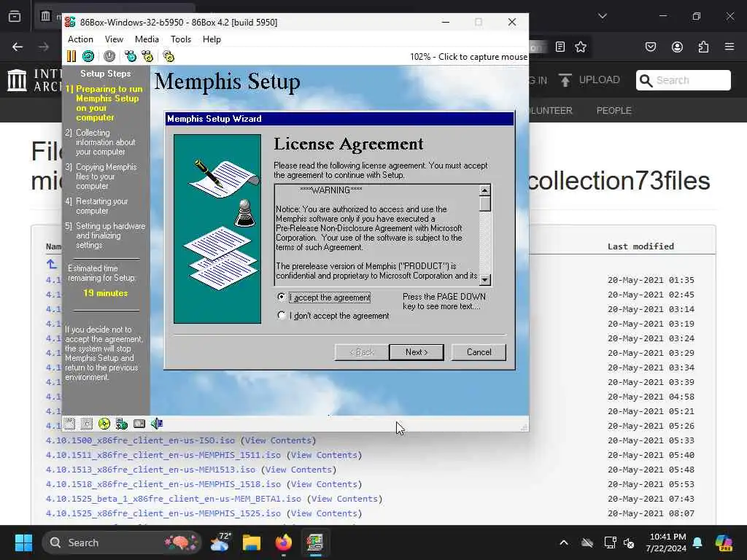This screenshot has height=560, width=747.
Task: Open Firefox list all tabs chevron
Action: click(x=603, y=16)
